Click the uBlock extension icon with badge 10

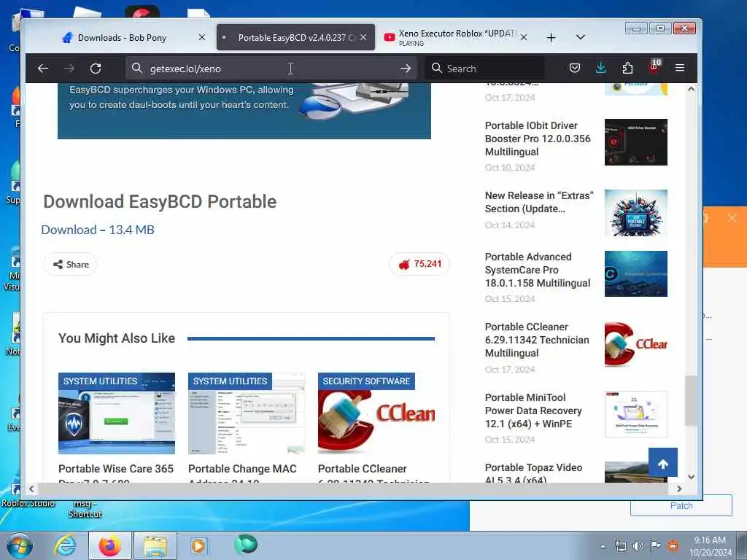[x=654, y=67]
